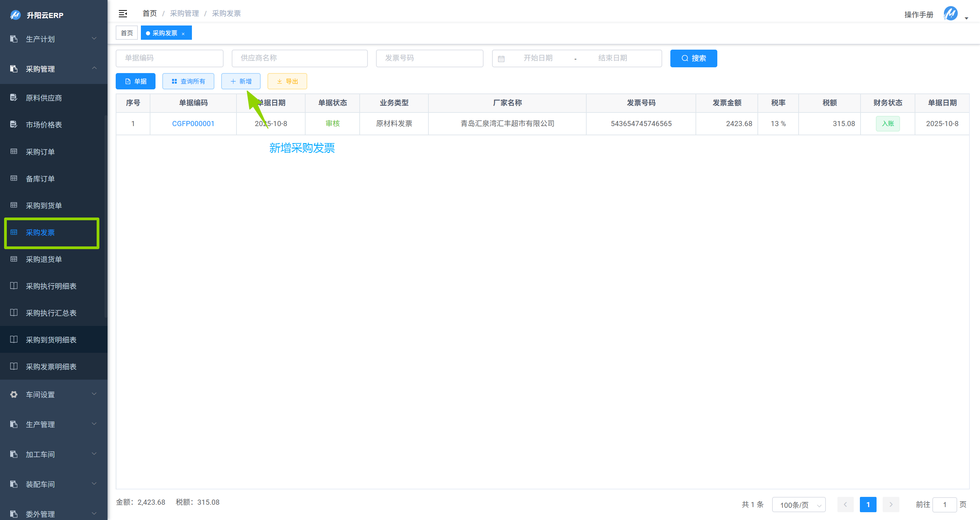Click the 新增 button to add invoice
Viewport: 980px width, 520px height.
pos(241,81)
